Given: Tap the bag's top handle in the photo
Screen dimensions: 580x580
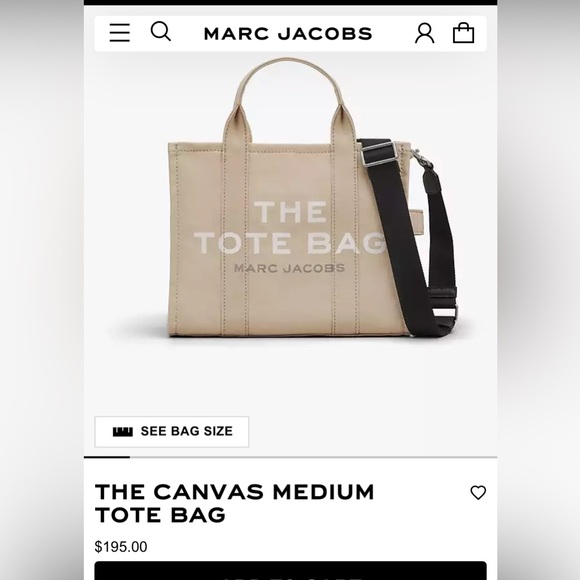Looking at the screenshot, I should pos(287,81).
